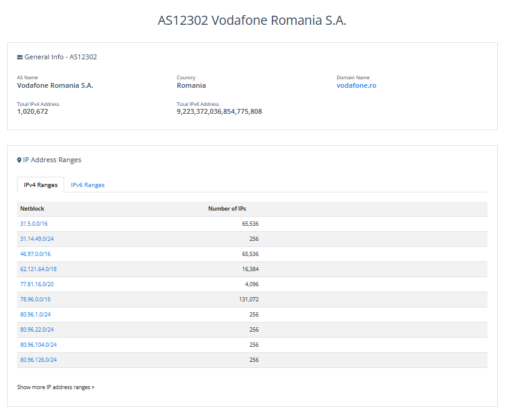505x420 pixels.
Task: Open netblock 31.14.49.0/24
Action: (37, 239)
